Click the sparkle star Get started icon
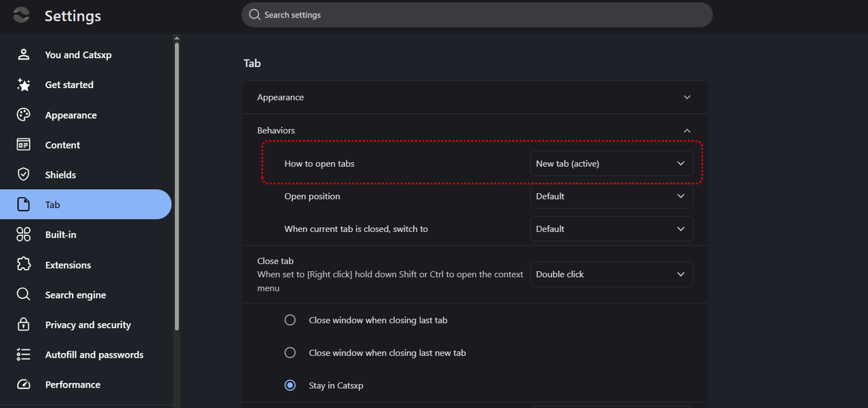Viewport: 868px width, 408px height. (x=24, y=85)
